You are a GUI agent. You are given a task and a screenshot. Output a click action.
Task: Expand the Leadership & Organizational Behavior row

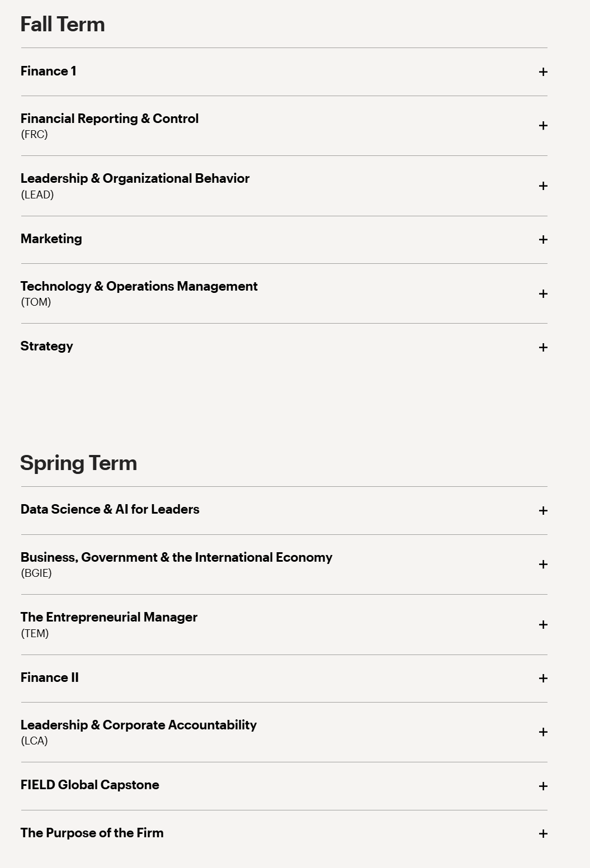542,186
